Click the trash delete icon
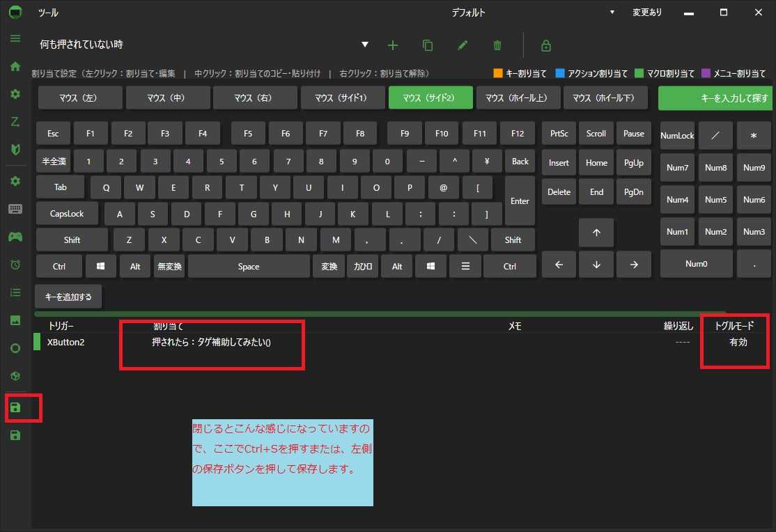 click(x=497, y=45)
